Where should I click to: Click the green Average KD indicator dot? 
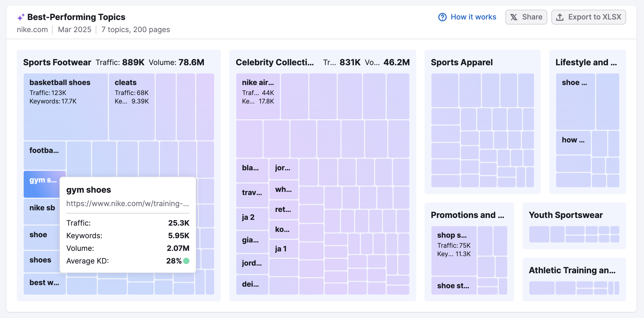[x=186, y=261]
